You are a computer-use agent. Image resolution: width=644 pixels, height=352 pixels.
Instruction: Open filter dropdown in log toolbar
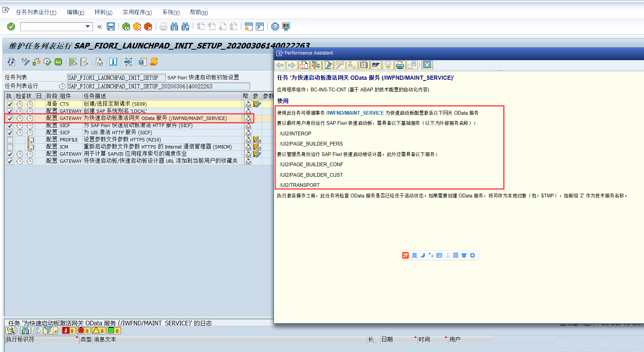[x=55, y=331]
